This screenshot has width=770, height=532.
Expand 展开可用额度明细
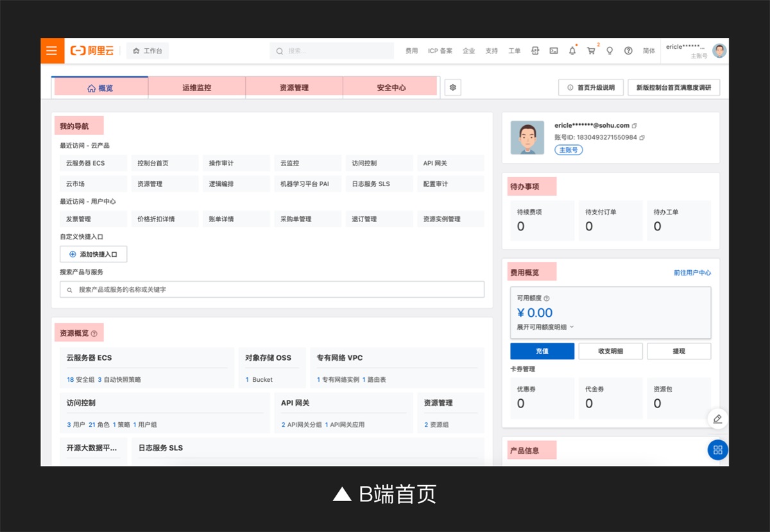coord(545,327)
